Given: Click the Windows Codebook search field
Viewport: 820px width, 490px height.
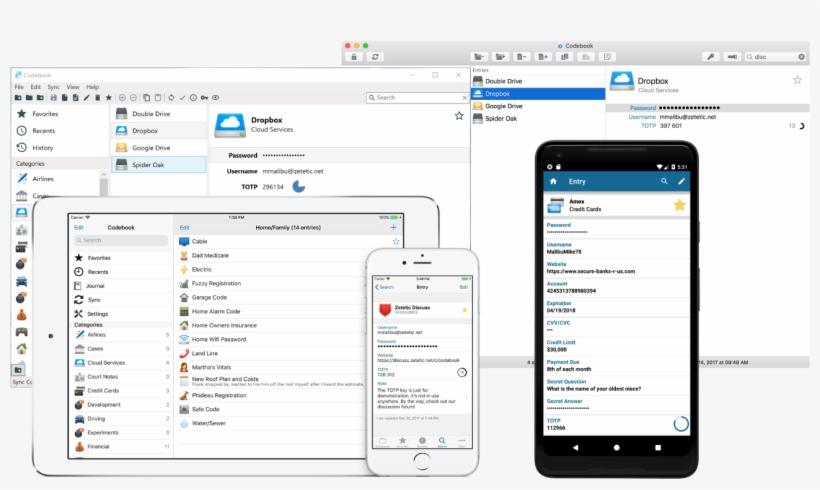Looking at the screenshot, I should [415, 98].
